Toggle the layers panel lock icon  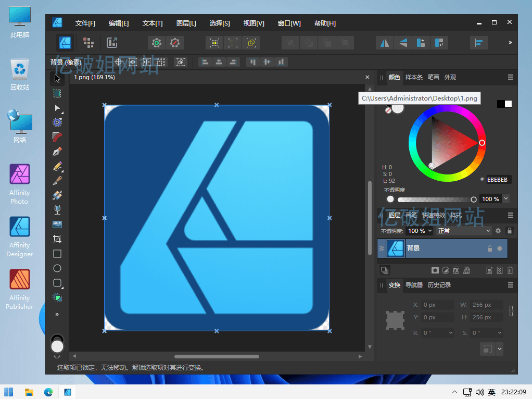pos(509,231)
